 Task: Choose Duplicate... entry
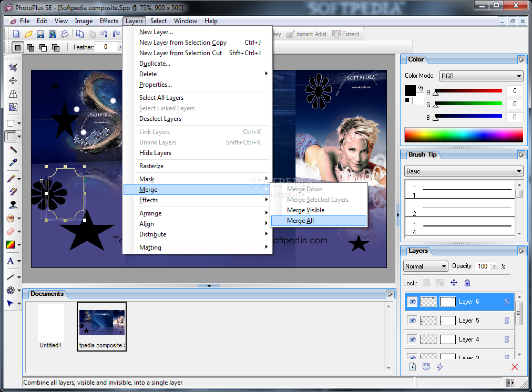(x=198, y=64)
